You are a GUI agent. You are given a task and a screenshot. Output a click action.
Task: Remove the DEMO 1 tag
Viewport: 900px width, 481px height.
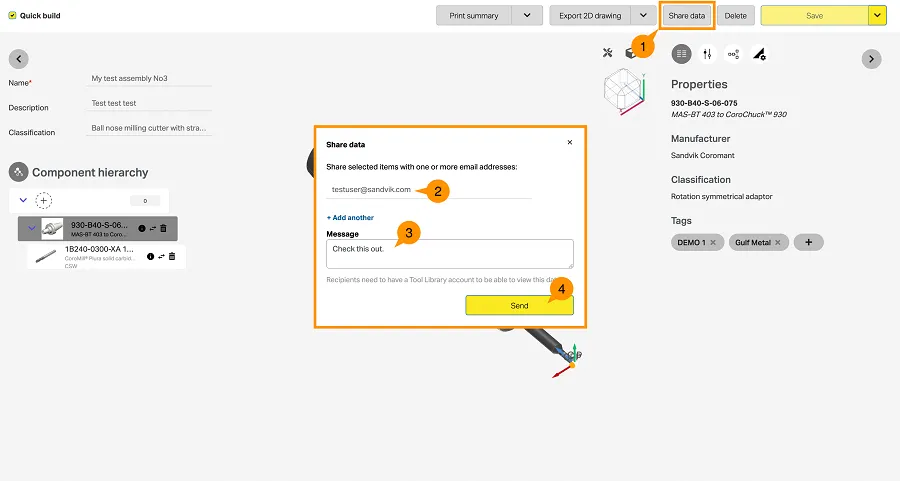point(713,243)
